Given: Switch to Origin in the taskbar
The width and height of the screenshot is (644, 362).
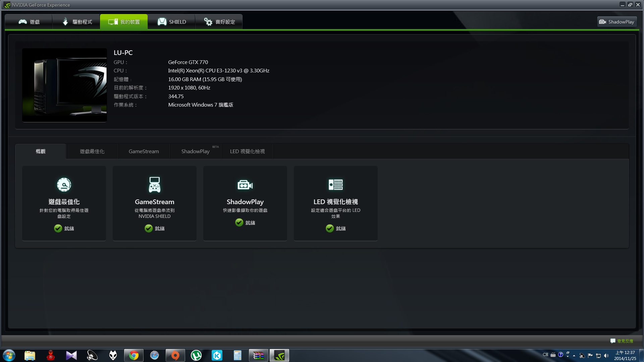Looking at the screenshot, I should [175, 355].
